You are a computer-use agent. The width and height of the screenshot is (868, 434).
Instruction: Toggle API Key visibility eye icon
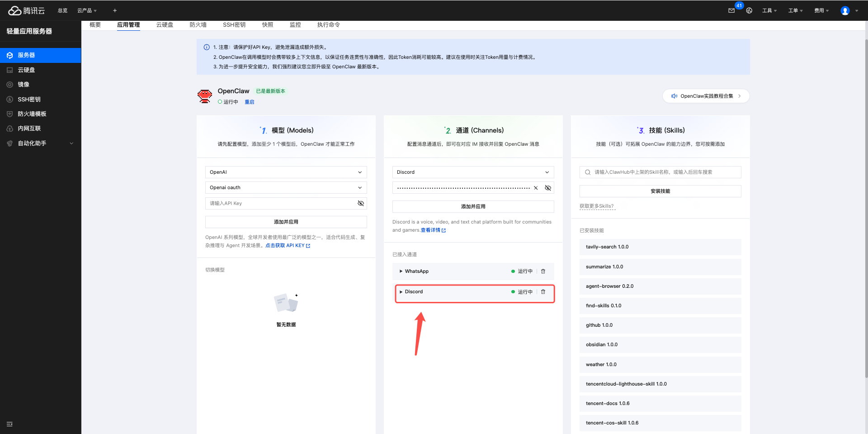(x=361, y=203)
